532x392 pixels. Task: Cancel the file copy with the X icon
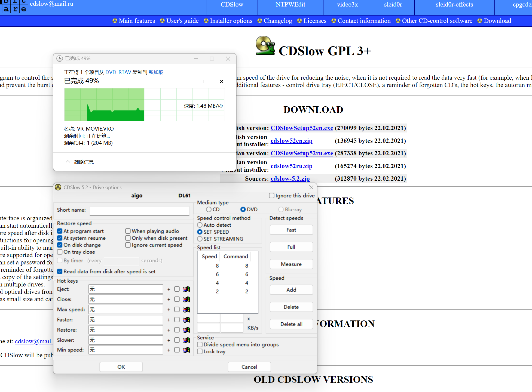[x=222, y=81]
